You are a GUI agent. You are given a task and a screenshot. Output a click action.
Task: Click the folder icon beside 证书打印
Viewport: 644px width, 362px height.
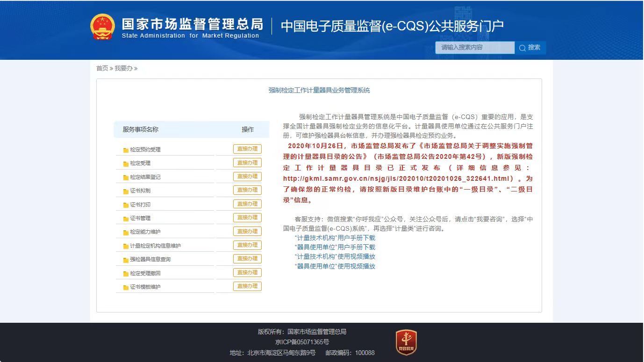pyautogui.click(x=126, y=205)
